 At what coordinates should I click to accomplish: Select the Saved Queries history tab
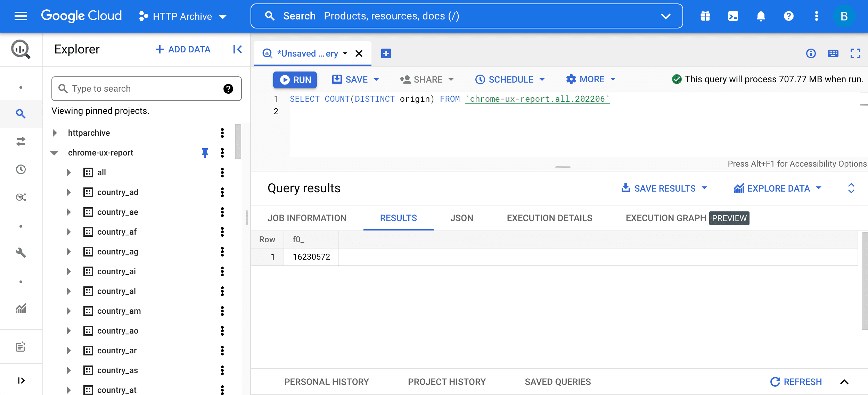pos(558,382)
